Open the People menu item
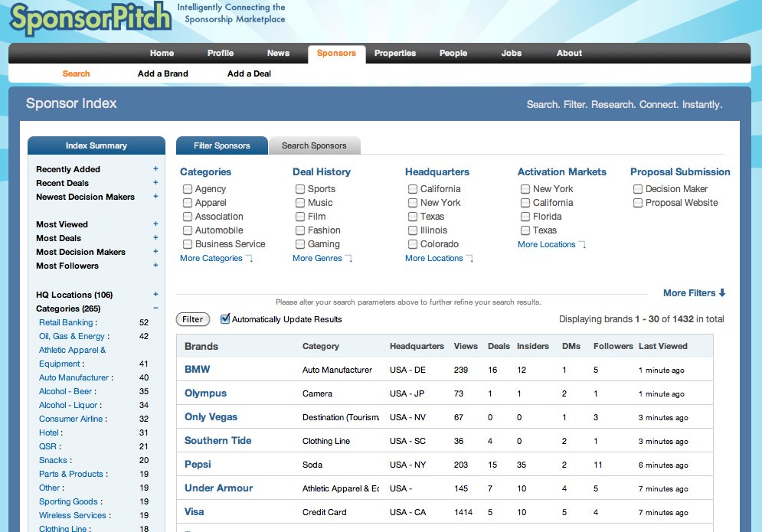Screen dimensions: 762x532 click(453, 53)
